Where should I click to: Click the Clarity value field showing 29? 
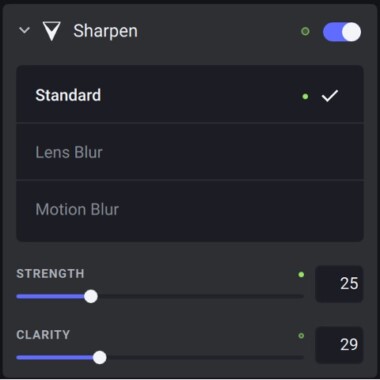pyautogui.click(x=339, y=345)
